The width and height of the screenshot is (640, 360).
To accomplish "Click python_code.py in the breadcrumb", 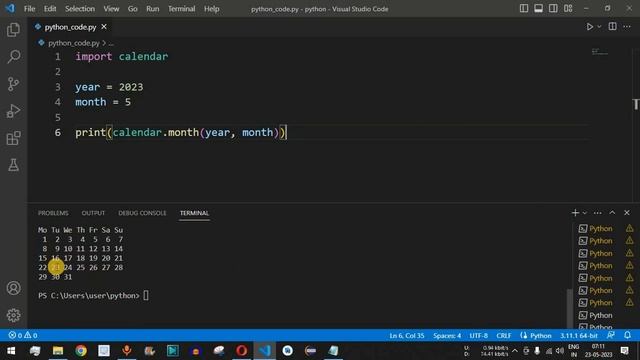I will pos(73,43).
